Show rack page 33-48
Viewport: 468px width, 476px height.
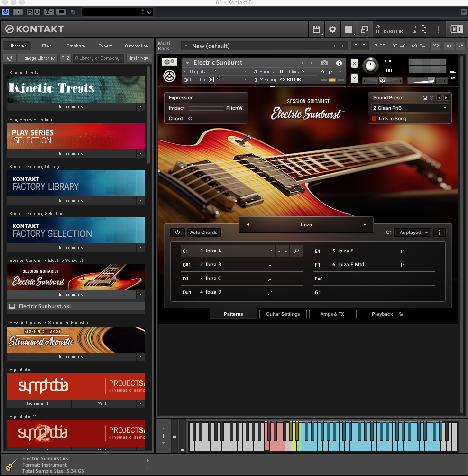pos(399,46)
